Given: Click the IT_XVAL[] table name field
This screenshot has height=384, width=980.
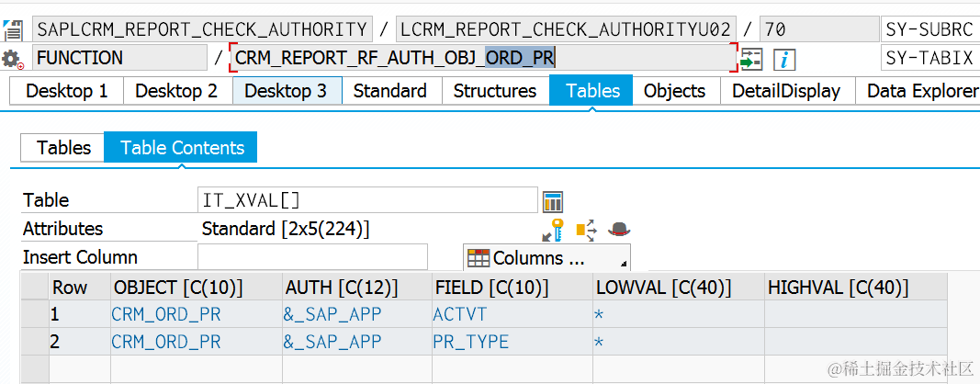Looking at the screenshot, I should click(367, 201).
